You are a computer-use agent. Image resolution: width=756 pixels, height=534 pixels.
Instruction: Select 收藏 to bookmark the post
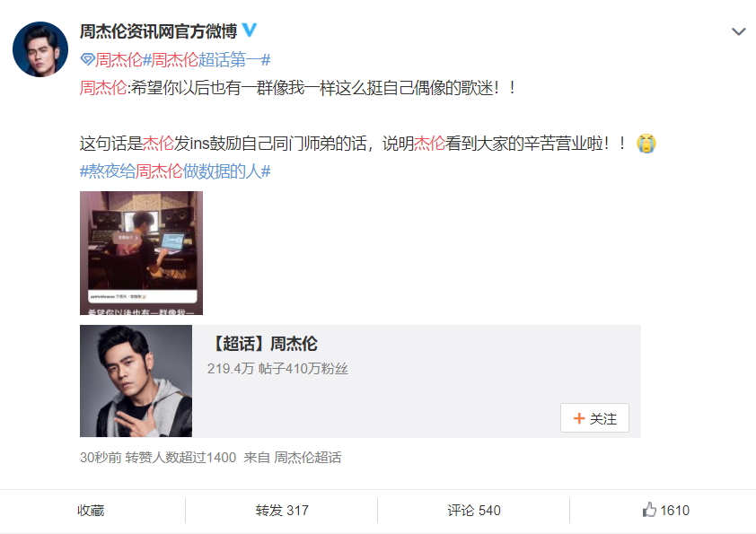click(x=91, y=511)
